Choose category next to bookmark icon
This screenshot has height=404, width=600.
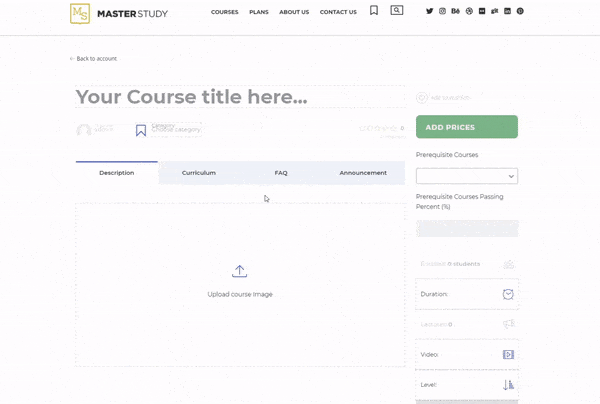click(175, 130)
